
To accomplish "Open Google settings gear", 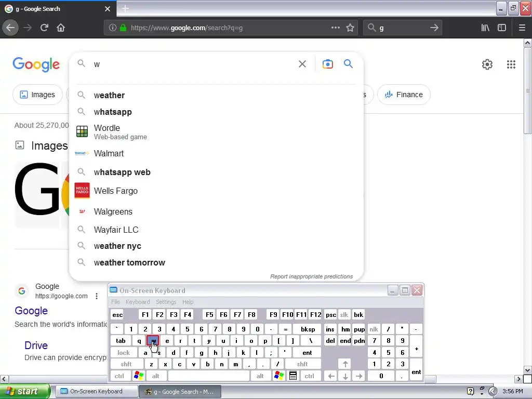I will click(x=487, y=64).
